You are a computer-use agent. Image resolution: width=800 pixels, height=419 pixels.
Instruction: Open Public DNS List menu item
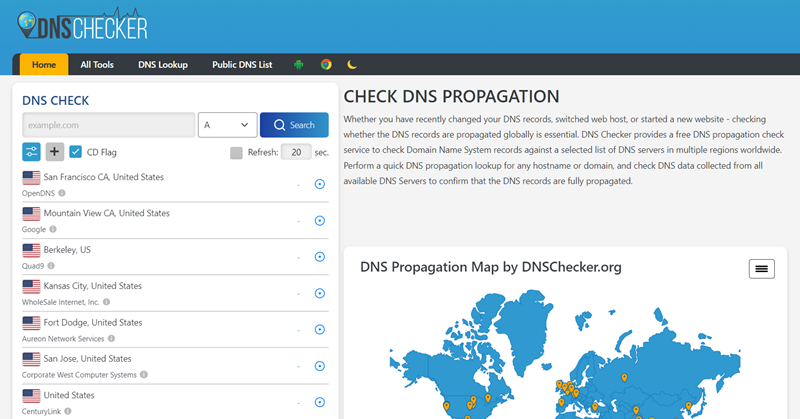(242, 65)
